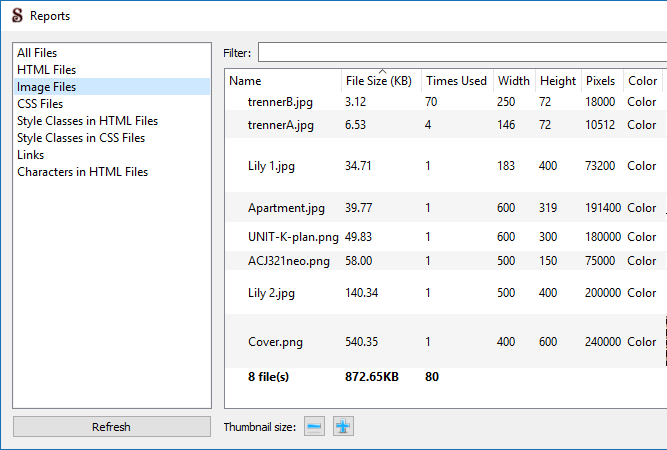Click pixels value 10512
Screen dimensions: 667x450
(600, 125)
